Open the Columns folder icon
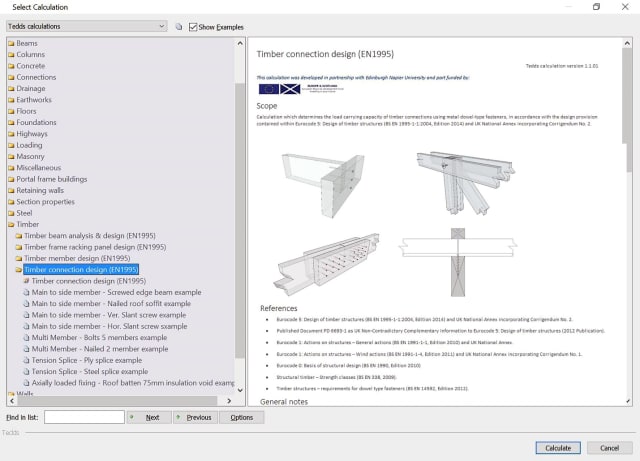 coord(11,55)
